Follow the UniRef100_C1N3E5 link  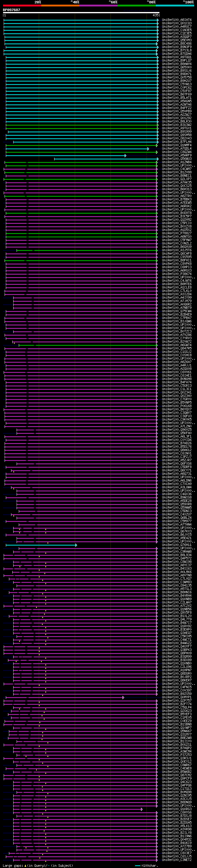click(177, 30)
